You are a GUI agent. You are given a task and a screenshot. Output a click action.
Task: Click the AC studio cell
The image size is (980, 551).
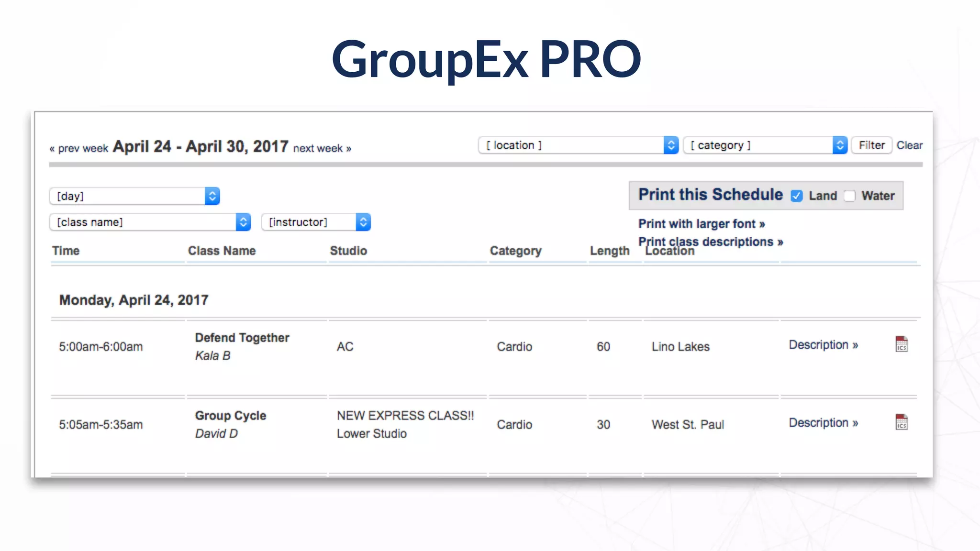(x=345, y=347)
